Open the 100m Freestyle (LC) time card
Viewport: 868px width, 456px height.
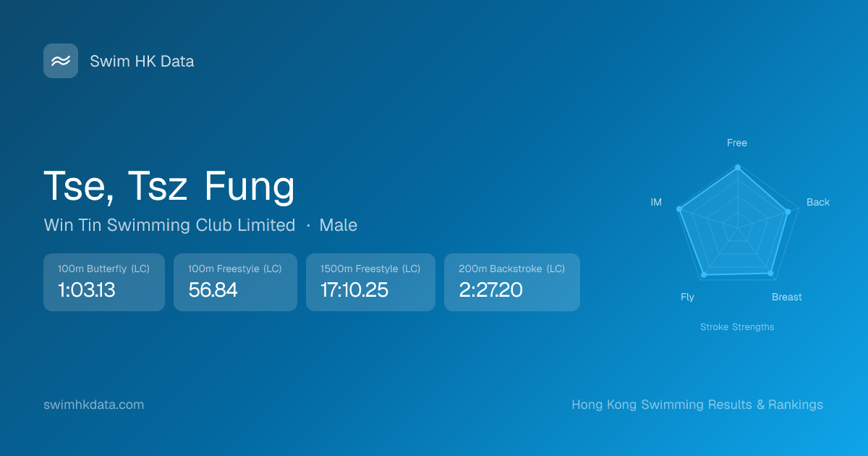point(235,282)
